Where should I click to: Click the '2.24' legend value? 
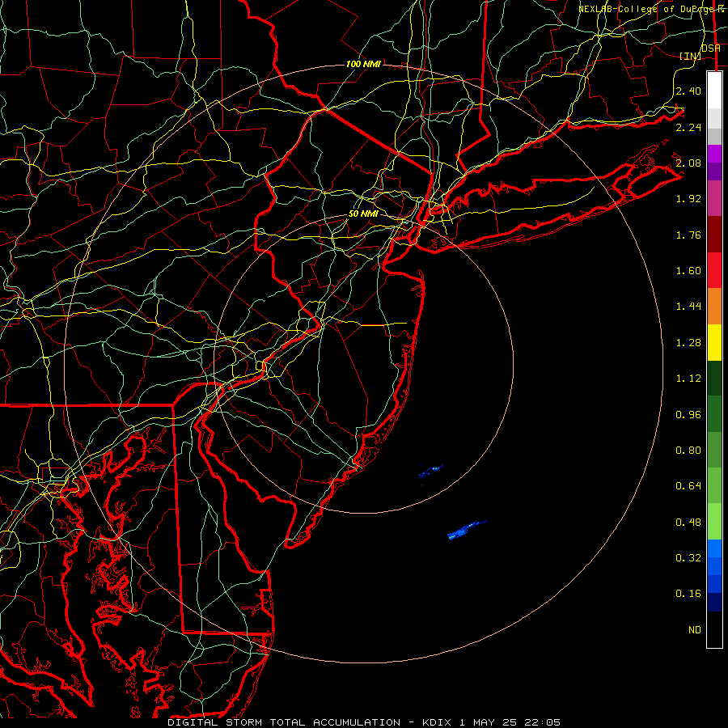[688, 127]
